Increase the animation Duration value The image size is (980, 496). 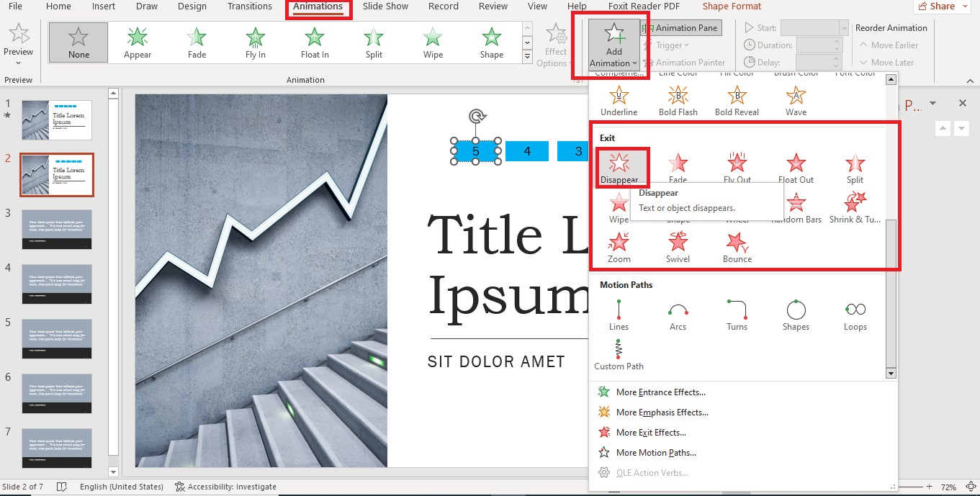click(x=835, y=41)
